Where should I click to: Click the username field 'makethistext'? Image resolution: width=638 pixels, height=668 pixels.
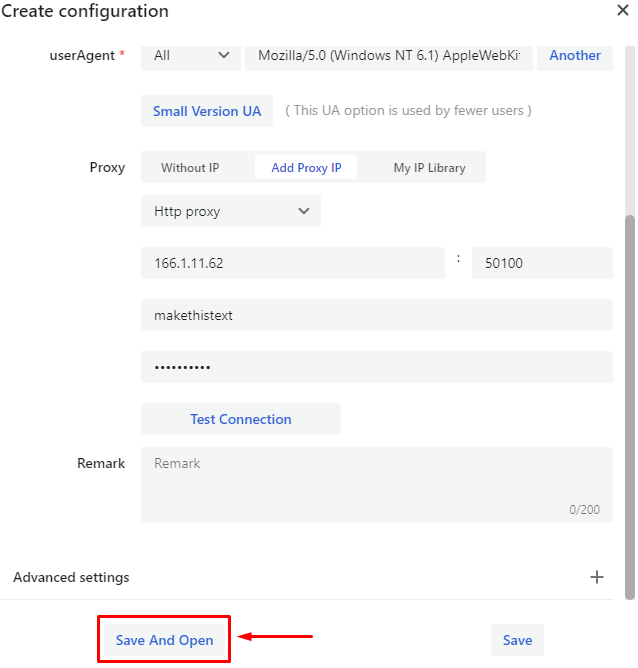[x=376, y=315]
